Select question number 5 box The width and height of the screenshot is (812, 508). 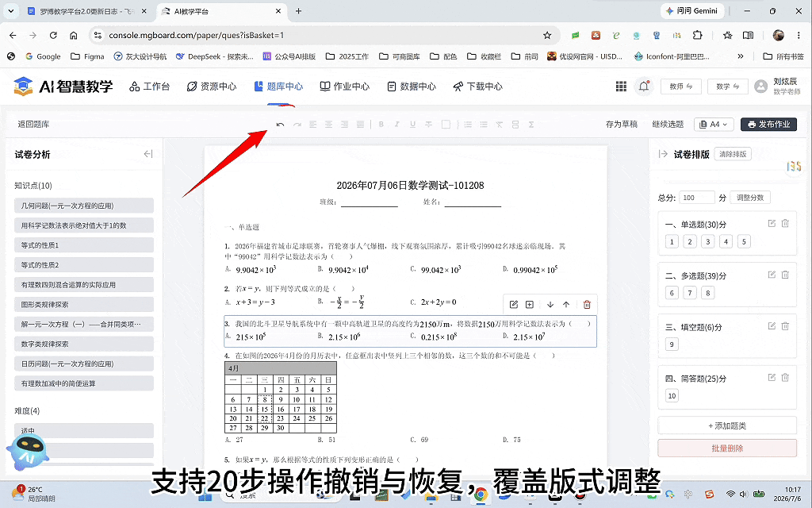pyautogui.click(x=744, y=241)
